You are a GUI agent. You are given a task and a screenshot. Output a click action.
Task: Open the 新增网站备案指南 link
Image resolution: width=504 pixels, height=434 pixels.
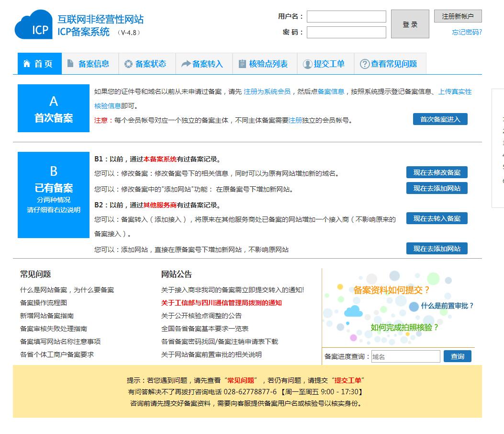click(47, 316)
